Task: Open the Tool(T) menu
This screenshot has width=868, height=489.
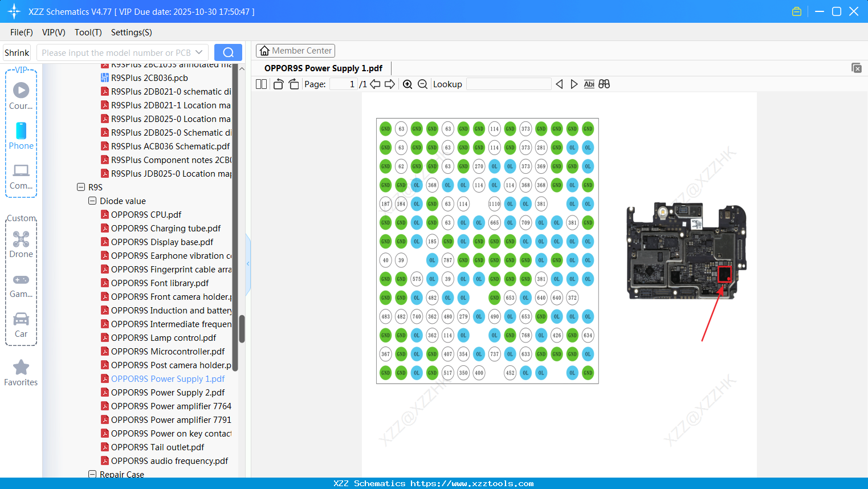Action: tap(88, 32)
